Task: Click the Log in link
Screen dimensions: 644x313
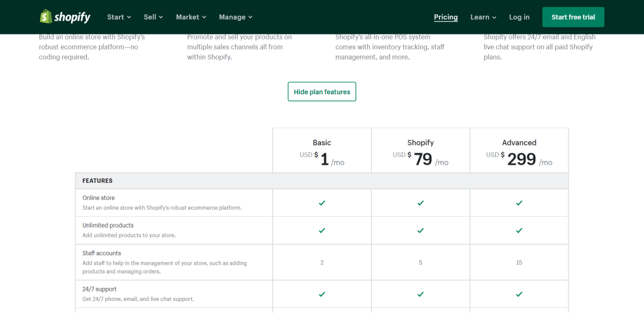Action: coord(519,17)
